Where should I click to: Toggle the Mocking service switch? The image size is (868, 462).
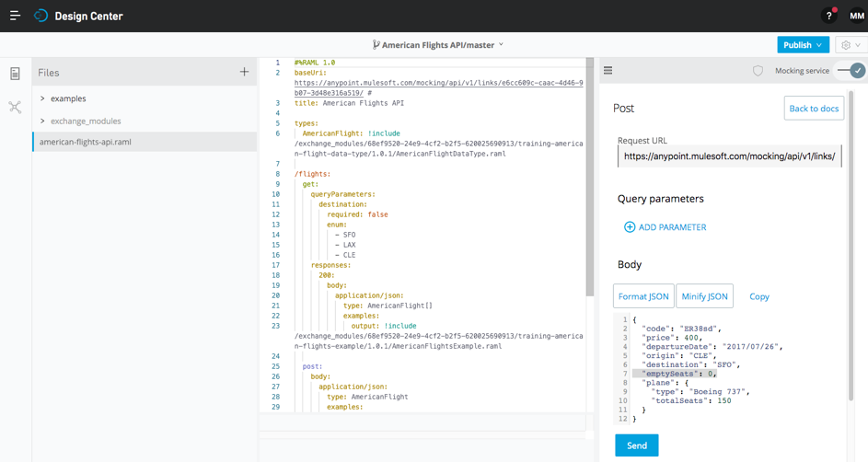851,70
